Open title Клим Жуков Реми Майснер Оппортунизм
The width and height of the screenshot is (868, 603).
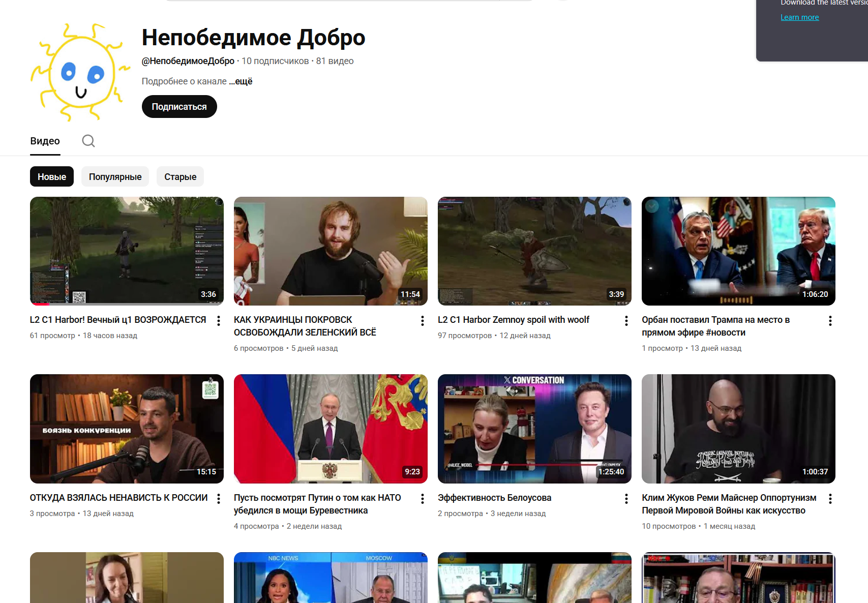pyautogui.click(x=729, y=504)
